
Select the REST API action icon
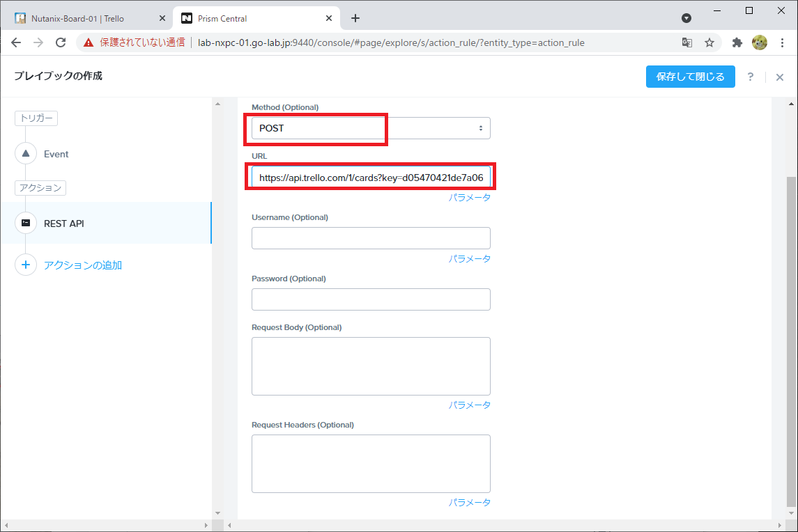click(x=26, y=223)
